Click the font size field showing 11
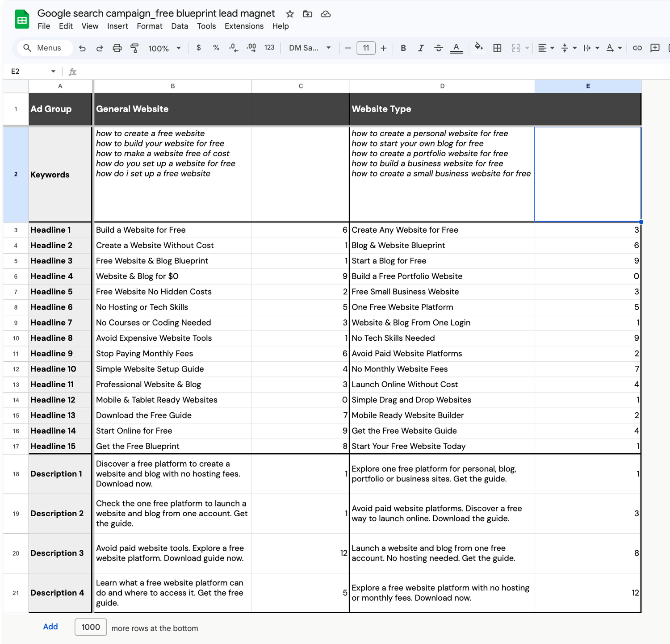 tap(366, 48)
